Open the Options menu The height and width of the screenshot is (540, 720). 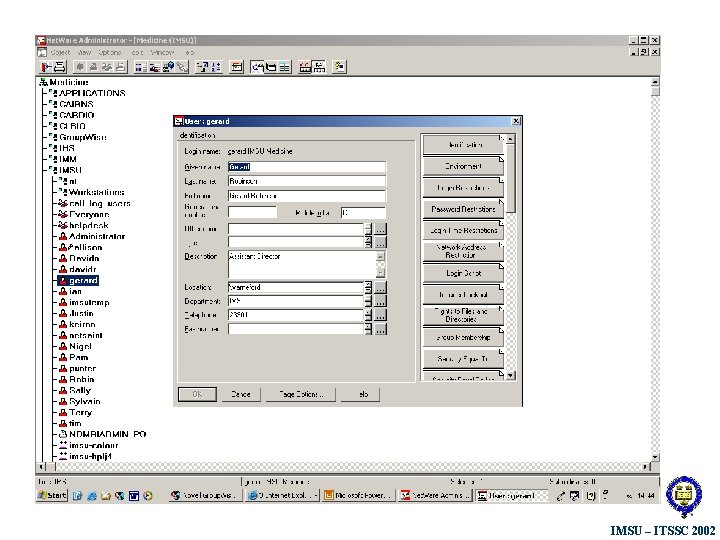click(x=110, y=53)
